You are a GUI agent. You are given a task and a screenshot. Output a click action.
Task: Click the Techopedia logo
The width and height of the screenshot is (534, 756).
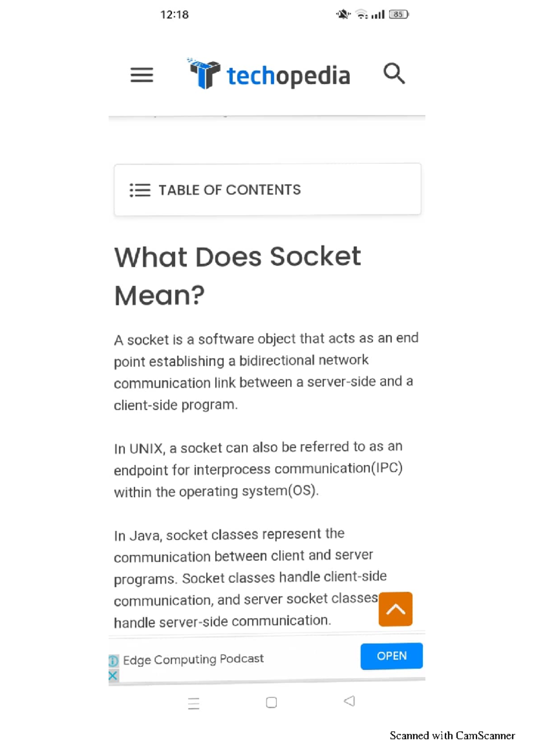[269, 75]
